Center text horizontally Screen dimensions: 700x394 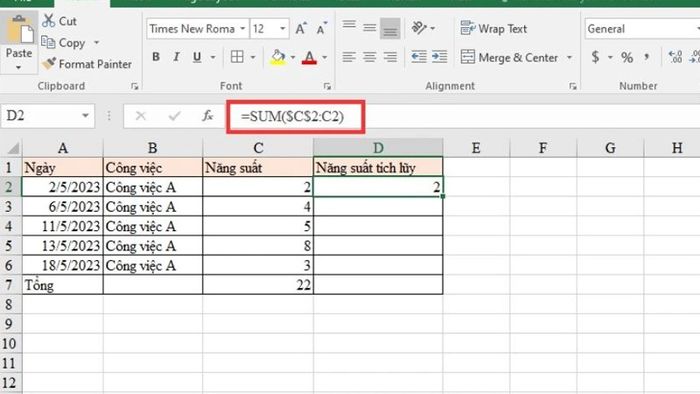tap(370, 57)
